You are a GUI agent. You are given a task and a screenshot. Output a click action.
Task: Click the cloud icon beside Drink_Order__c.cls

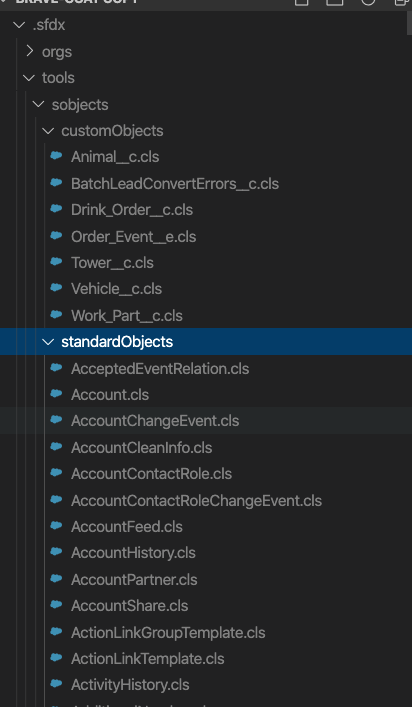click(56, 209)
